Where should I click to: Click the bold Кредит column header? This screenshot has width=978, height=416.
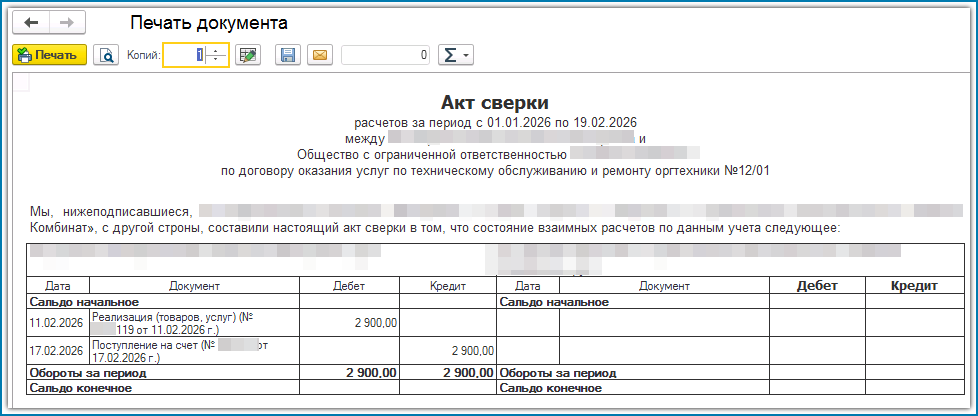click(x=914, y=286)
